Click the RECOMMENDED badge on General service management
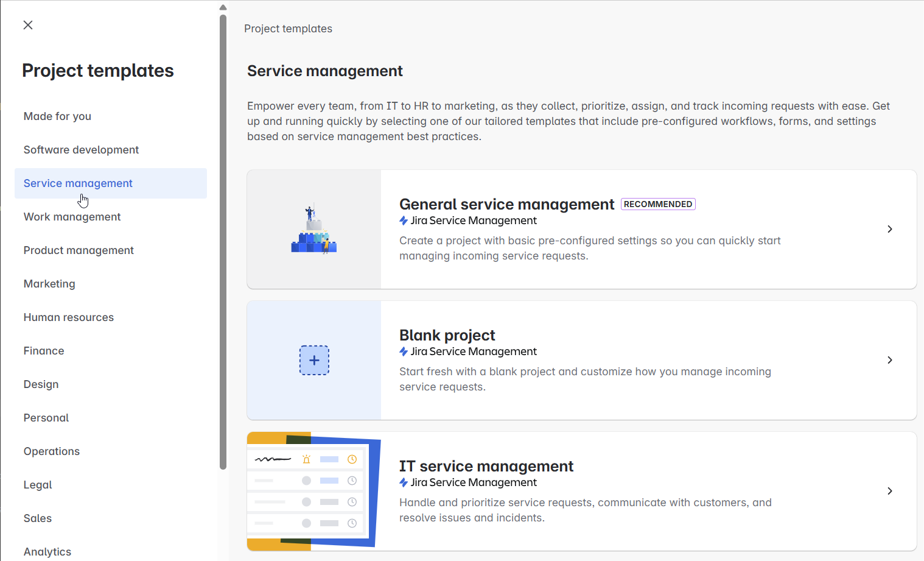 pyautogui.click(x=658, y=204)
